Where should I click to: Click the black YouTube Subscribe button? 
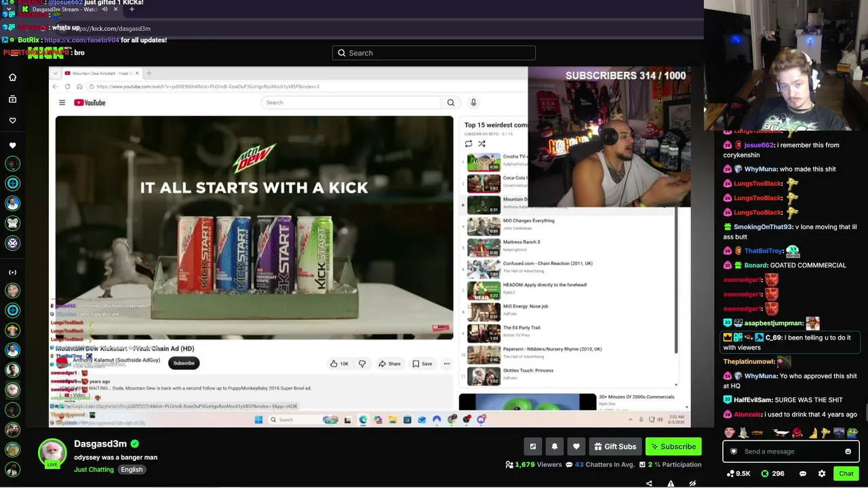click(x=184, y=363)
